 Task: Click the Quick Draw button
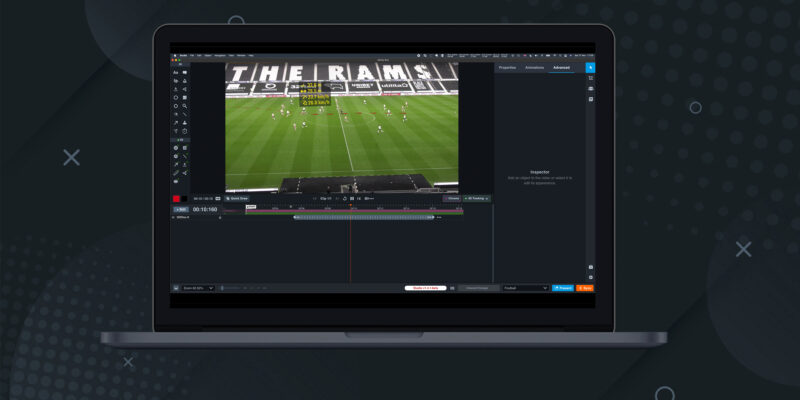pyautogui.click(x=237, y=198)
